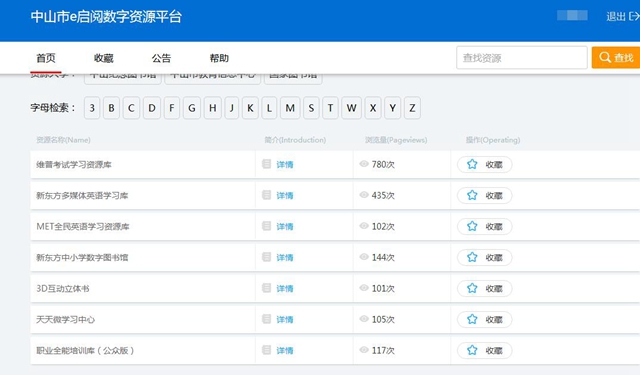This screenshot has width=640, height=375.
Task: Filter resources by letter K
Action: click(x=250, y=108)
